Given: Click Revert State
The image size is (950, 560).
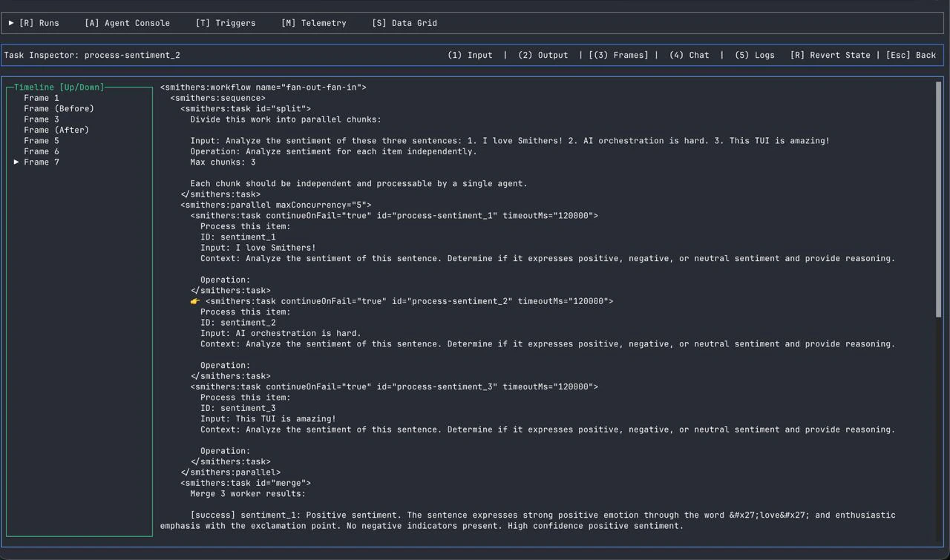Looking at the screenshot, I should (x=831, y=54).
